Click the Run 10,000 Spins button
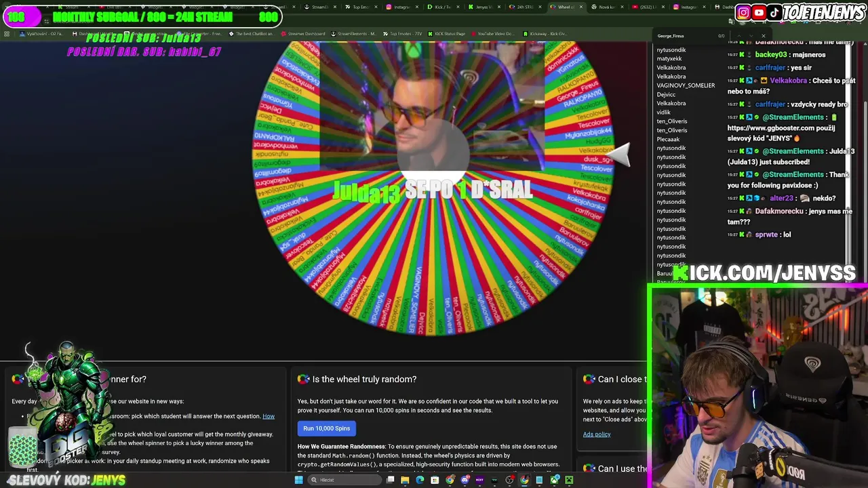 click(327, 428)
